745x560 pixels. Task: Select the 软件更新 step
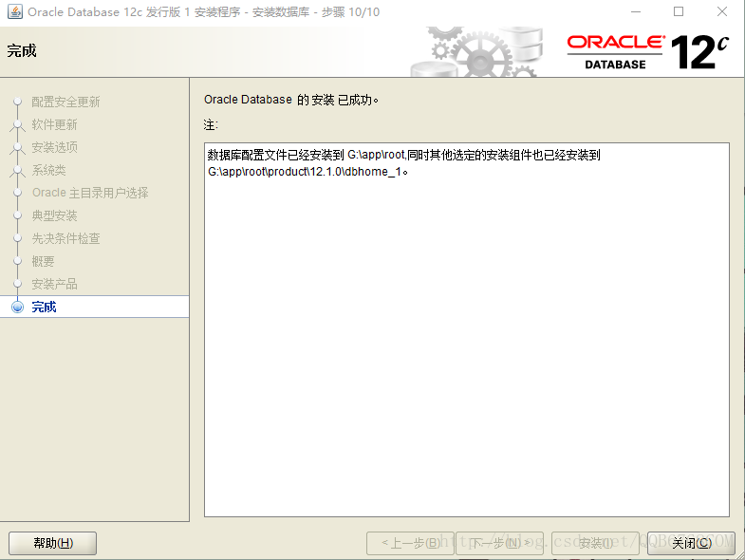pyautogui.click(x=54, y=124)
